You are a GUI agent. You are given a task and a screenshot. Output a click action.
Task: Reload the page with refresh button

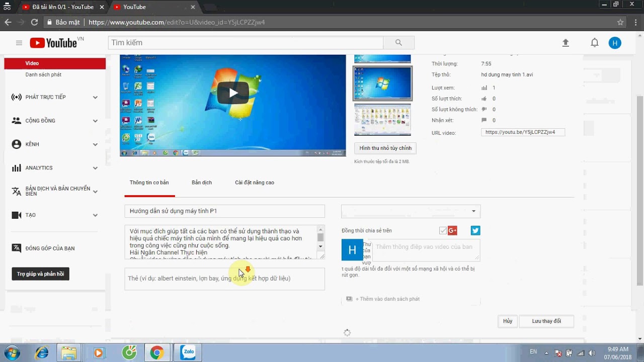[x=34, y=22]
